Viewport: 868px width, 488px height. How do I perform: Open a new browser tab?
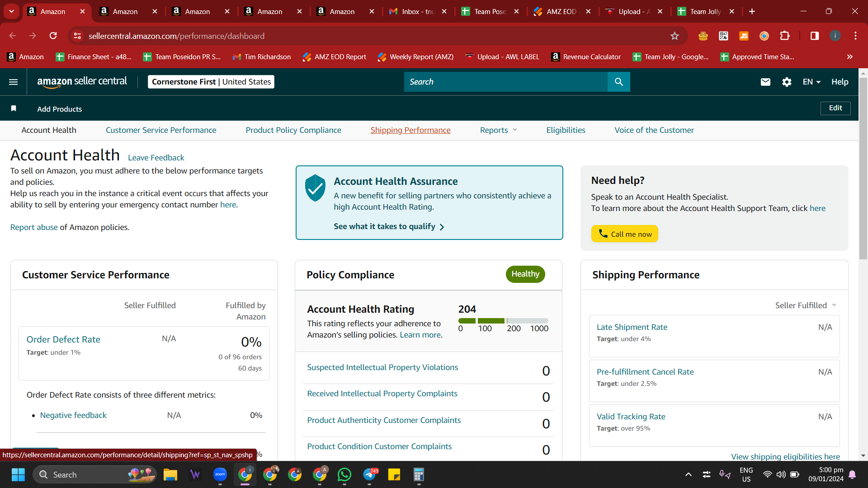(752, 11)
